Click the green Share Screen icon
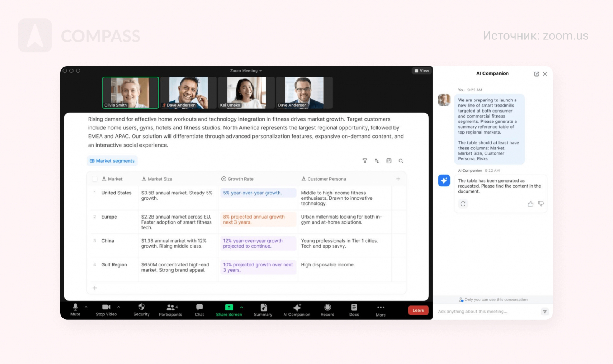The width and height of the screenshot is (613, 364). (229, 307)
